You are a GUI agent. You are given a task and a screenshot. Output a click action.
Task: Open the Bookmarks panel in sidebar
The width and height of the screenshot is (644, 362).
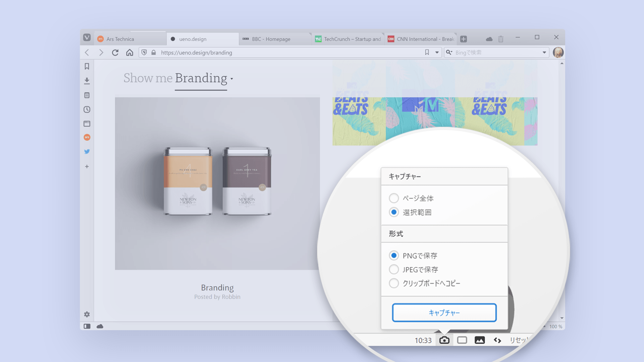pos(87,66)
